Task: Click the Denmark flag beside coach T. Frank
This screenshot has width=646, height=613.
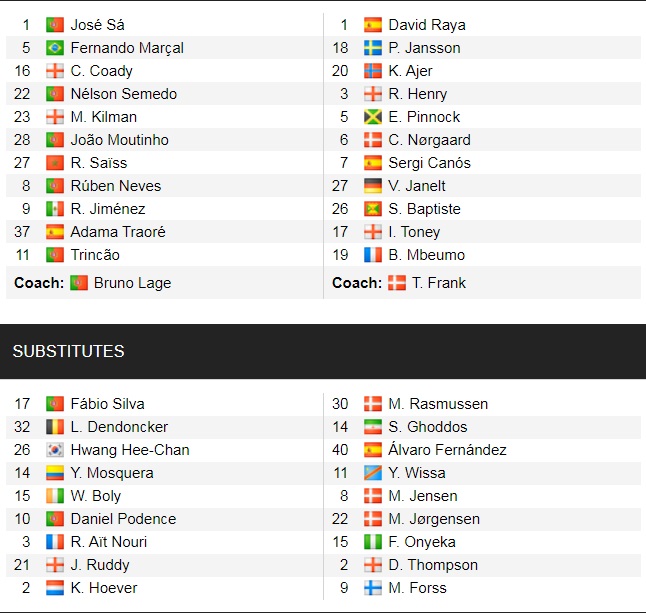Action: coord(397,283)
